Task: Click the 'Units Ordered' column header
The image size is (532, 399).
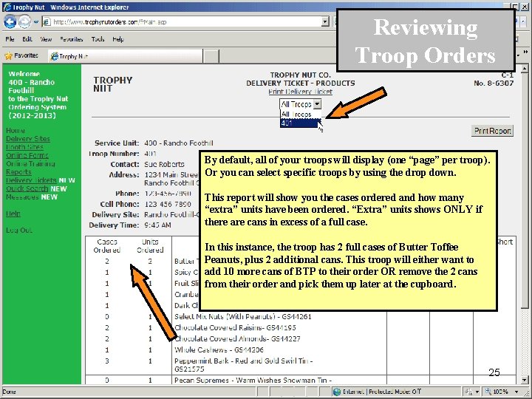Action: click(150, 246)
